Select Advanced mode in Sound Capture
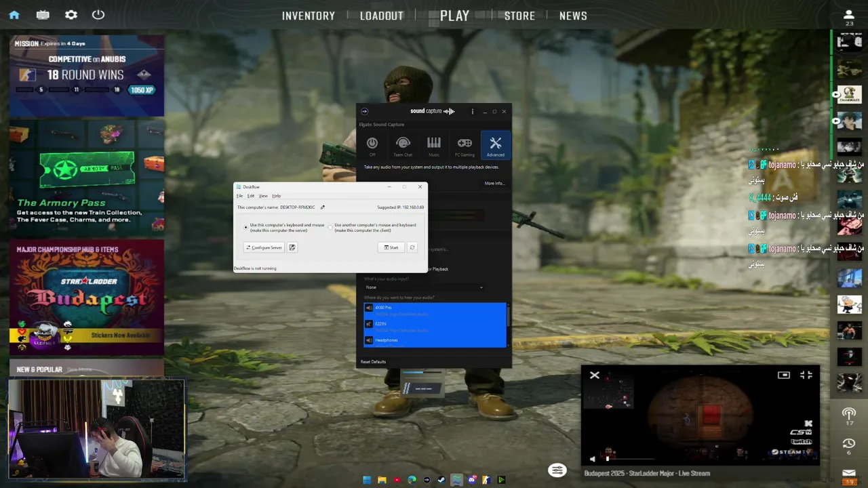Viewport: 868px width, 488px height. click(496, 146)
